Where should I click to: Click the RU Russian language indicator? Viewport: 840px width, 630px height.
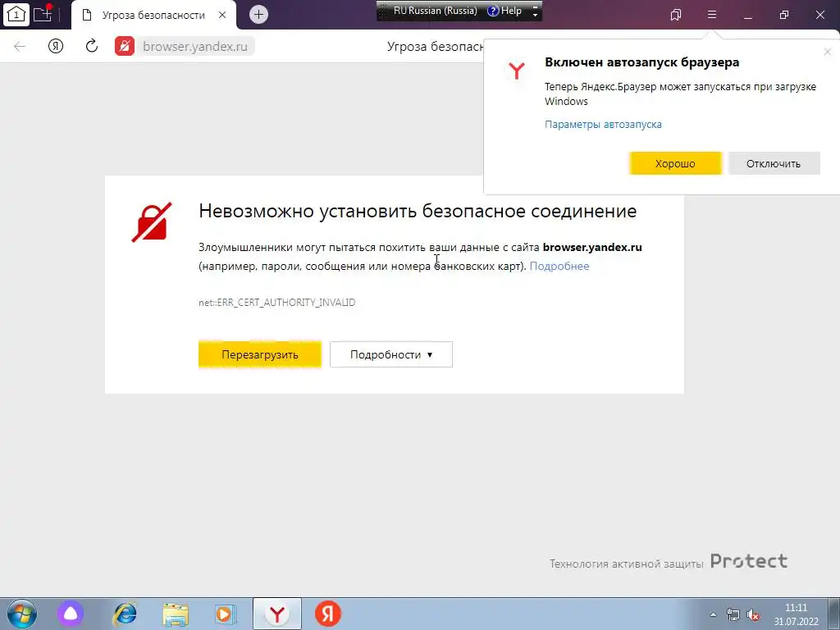[435, 11]
